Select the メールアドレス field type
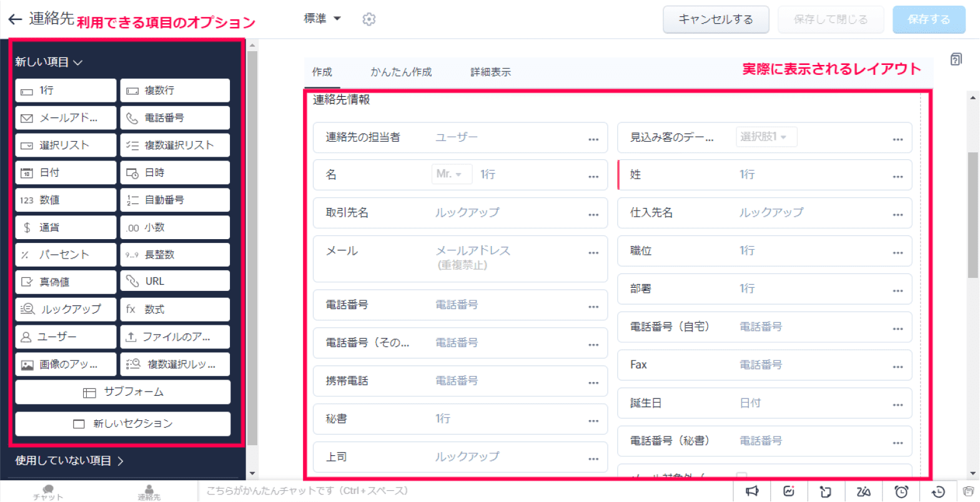This screenshot has width=980, height=502. [x=66, y=118]
